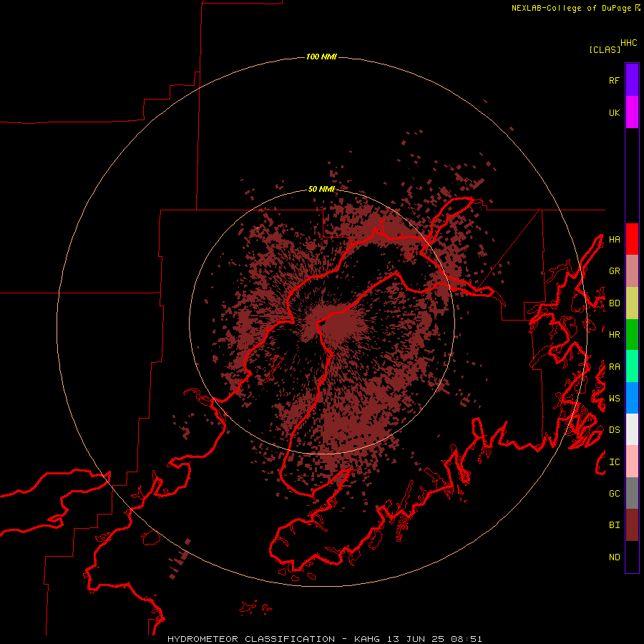The width and height of the screenshot is (644, 644).
Task: Select the GC gray legend swatch
Action: [632, 493]
